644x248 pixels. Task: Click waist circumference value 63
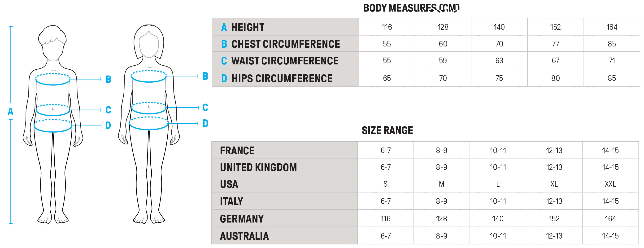tap(499, 61)
